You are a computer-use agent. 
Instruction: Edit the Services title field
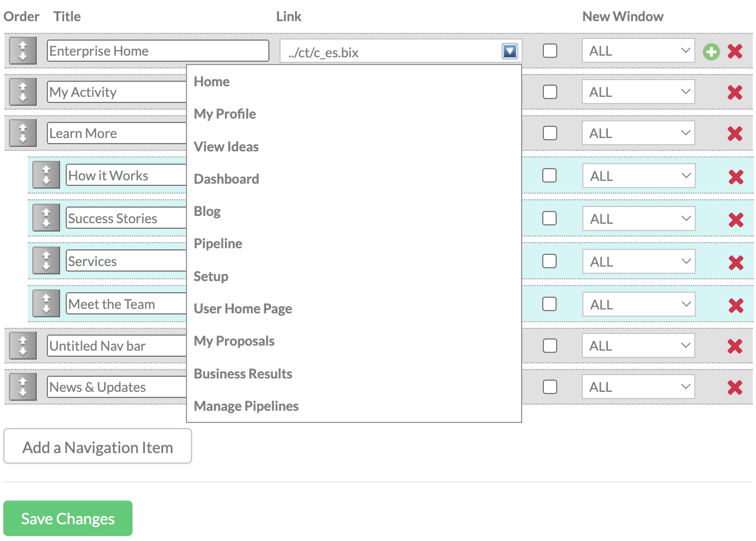[x=126, y=261]
